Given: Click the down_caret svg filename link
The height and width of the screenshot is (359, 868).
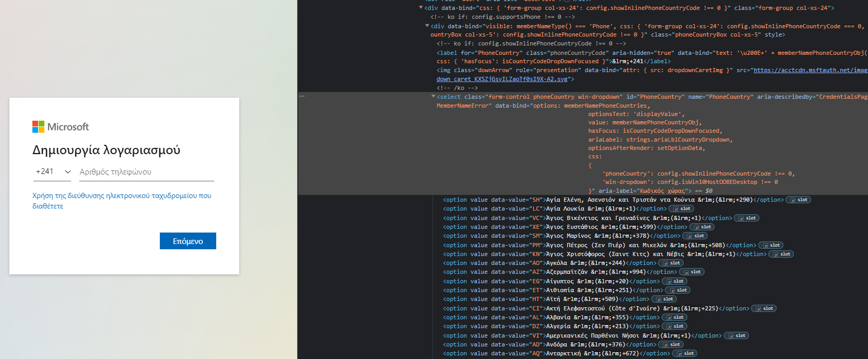Looking at the screenshot, I should (502, 79).
